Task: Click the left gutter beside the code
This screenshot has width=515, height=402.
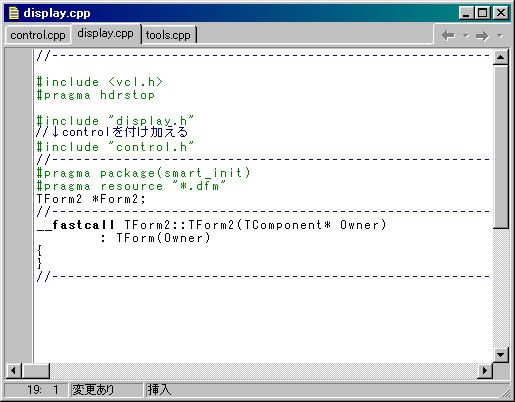Action: [19, 205]
